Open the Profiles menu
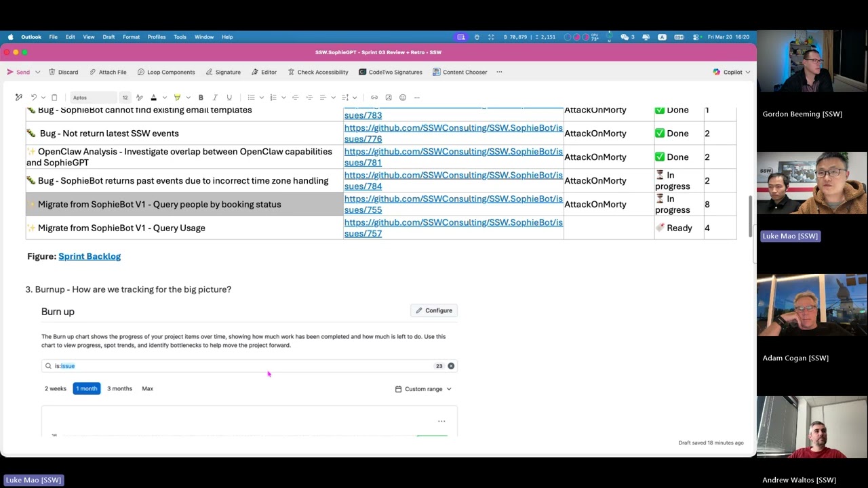 pos(157,37)
